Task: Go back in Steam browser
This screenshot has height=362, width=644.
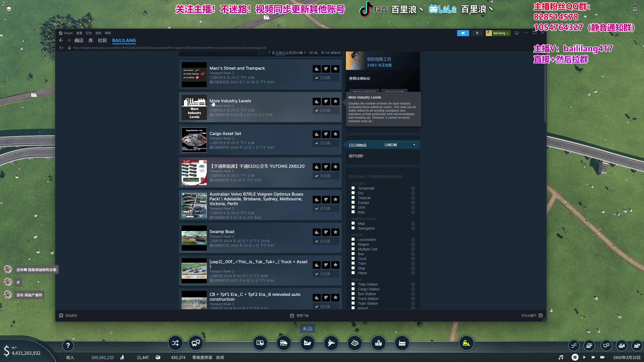Action: point(61,40)
